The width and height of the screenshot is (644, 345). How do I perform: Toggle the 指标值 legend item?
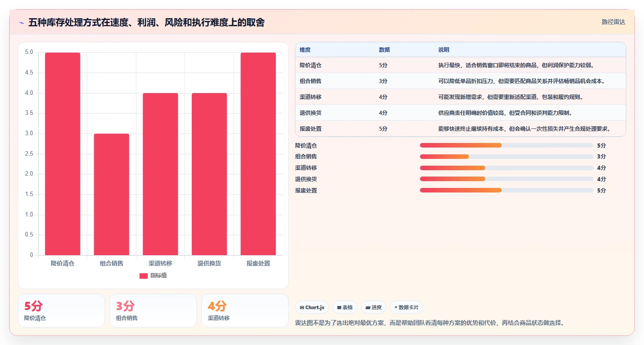pos(153,276)
